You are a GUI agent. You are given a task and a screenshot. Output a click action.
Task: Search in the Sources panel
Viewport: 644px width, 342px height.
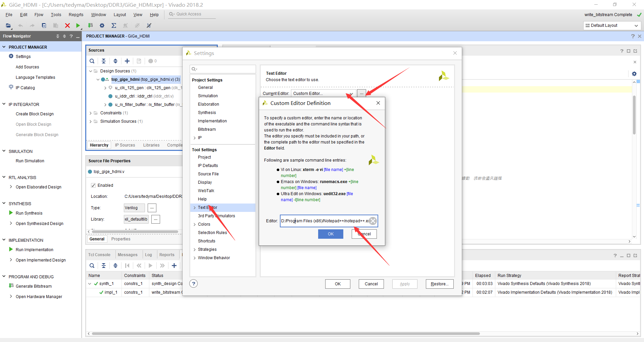[x=92, y=61]
